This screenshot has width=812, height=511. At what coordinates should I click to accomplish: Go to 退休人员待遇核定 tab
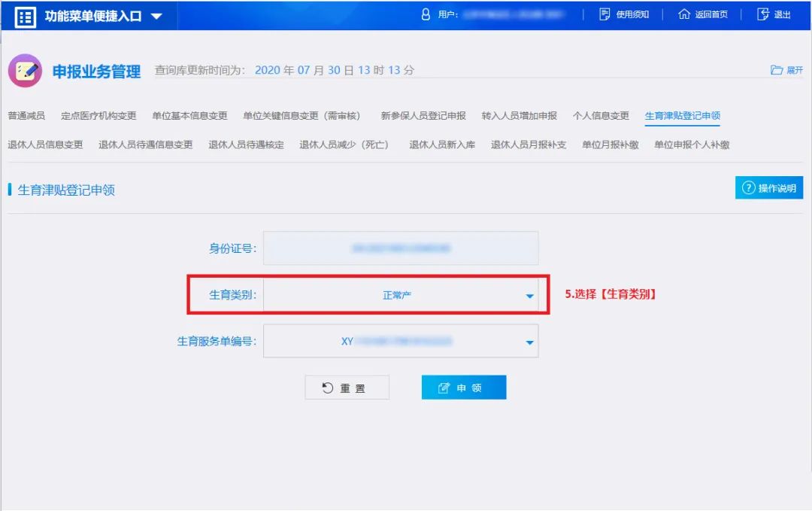(246, 144)
